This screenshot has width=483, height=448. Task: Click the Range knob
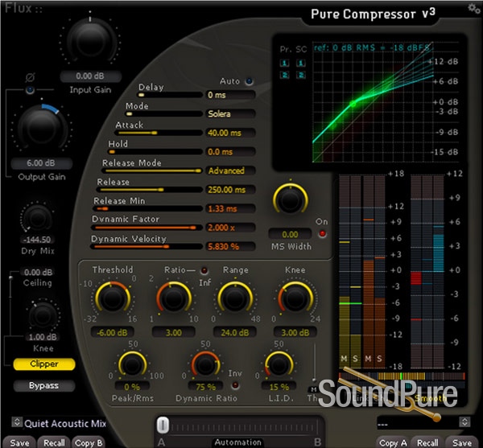(235, 298)
